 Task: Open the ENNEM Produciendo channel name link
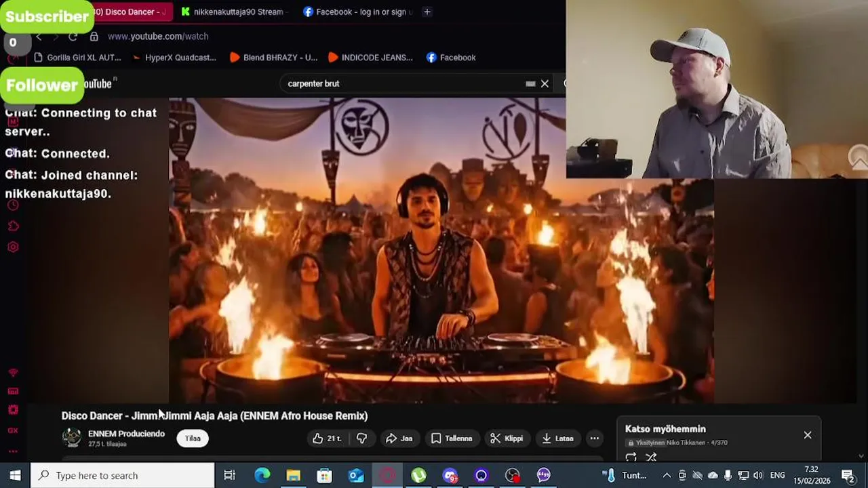(126, 434)
